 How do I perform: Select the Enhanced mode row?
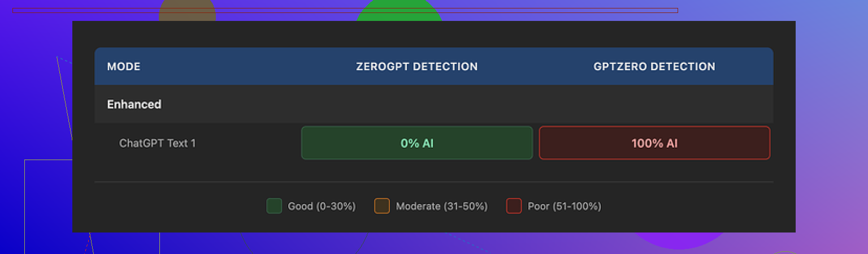pyautogui.click(x=134, y=105)
